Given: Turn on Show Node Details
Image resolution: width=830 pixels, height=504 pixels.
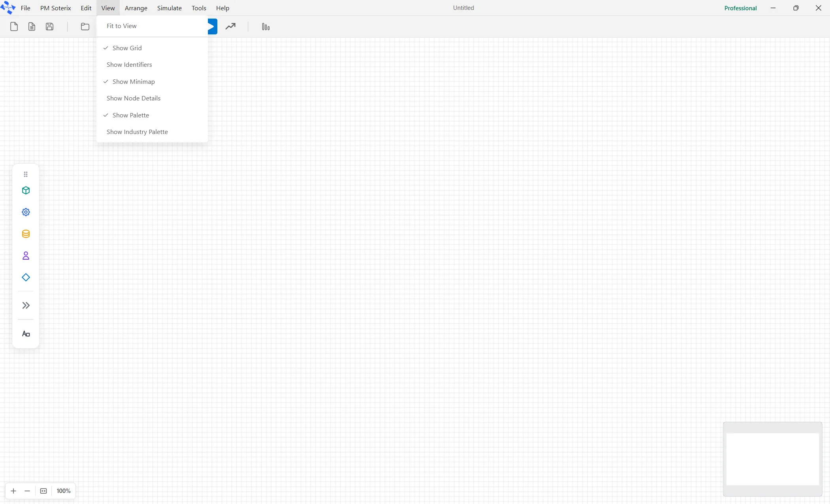Looking at the screenshot, I should [x=152, y=98].
